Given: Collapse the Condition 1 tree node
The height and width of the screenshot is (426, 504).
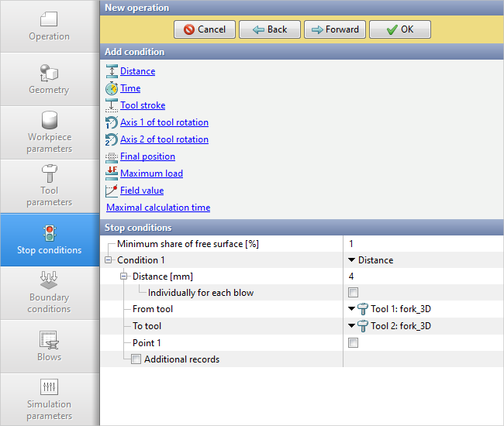Looking at the screenshot, I should click(108, 260).
